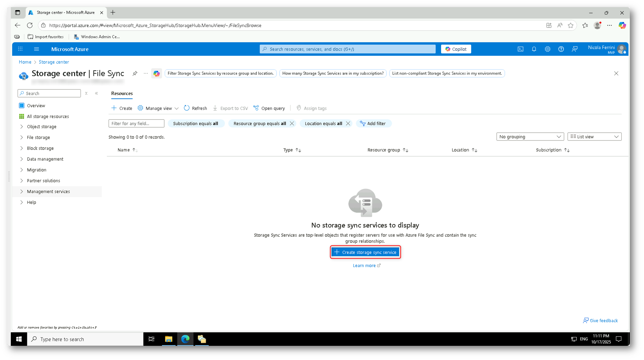This screenshot has height=360, width=644.
Task: Pin Storage center with the pin icon
Action: click(135, 73)
